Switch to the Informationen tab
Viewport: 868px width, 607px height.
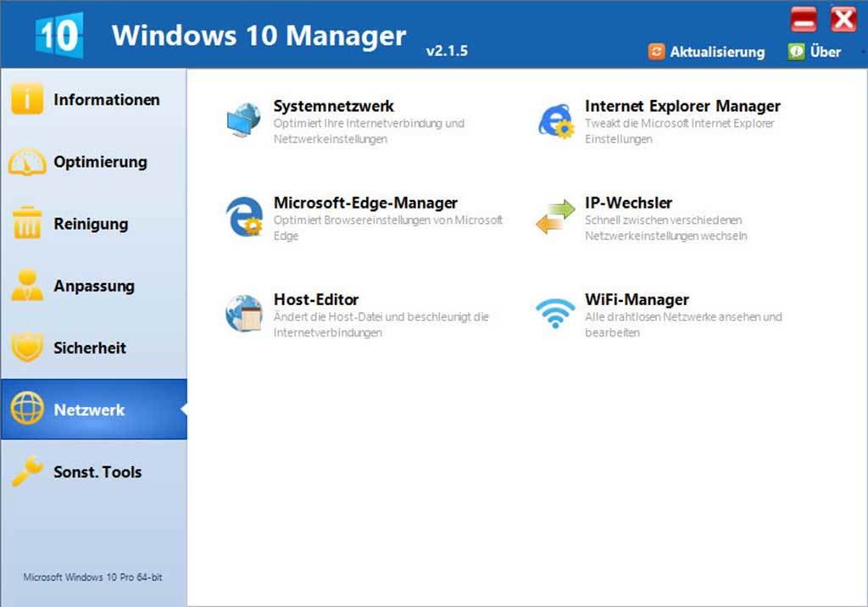pos(93,100)
